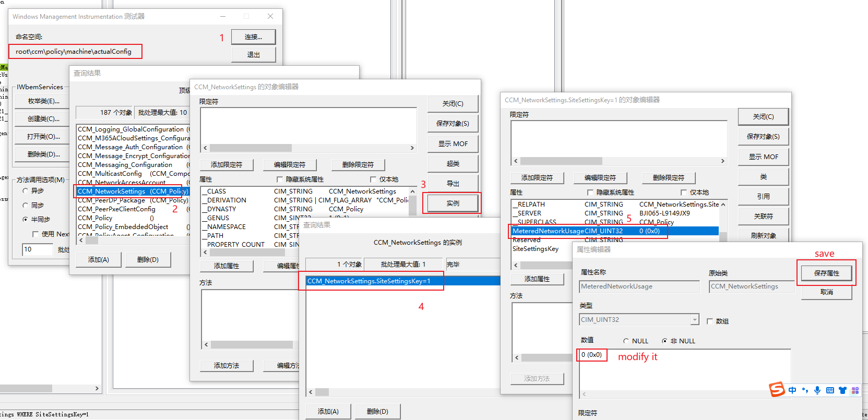
Task: Select CCM_Logging_GlobalConfiguration row in class list
Action: point(133,129)
